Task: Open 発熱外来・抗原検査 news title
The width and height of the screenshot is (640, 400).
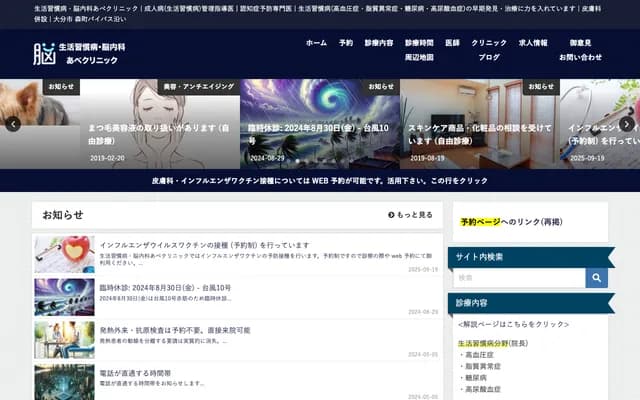Action: (x=175, y=330)
